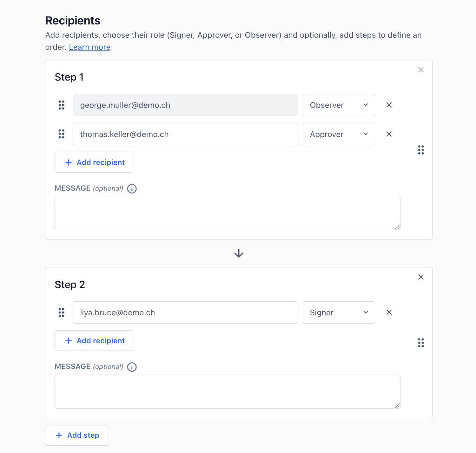
Task: Click Step 2 reorder handle on right edge
Action: tap(421, 343)
